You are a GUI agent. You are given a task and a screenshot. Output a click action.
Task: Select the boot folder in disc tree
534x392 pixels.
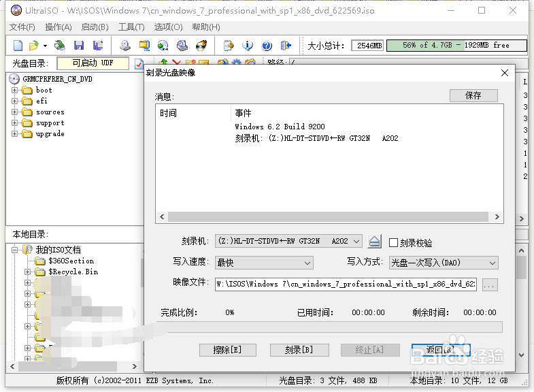coord(44,91)
